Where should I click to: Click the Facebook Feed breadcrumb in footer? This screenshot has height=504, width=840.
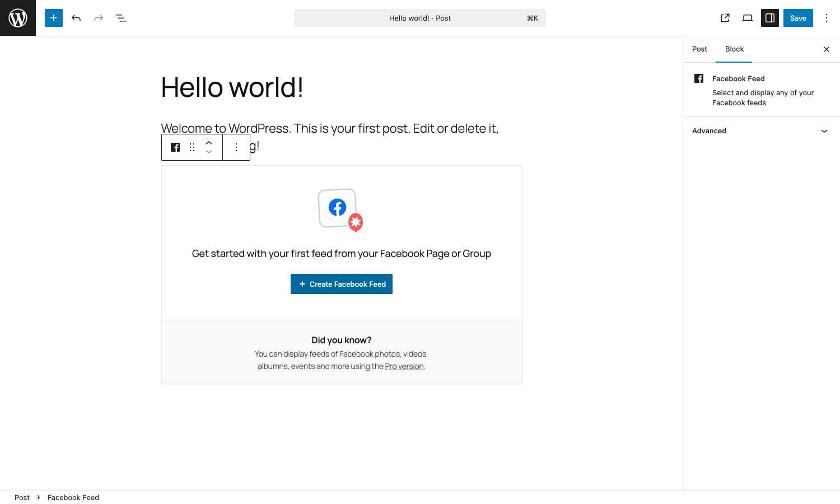click(73, 497)
